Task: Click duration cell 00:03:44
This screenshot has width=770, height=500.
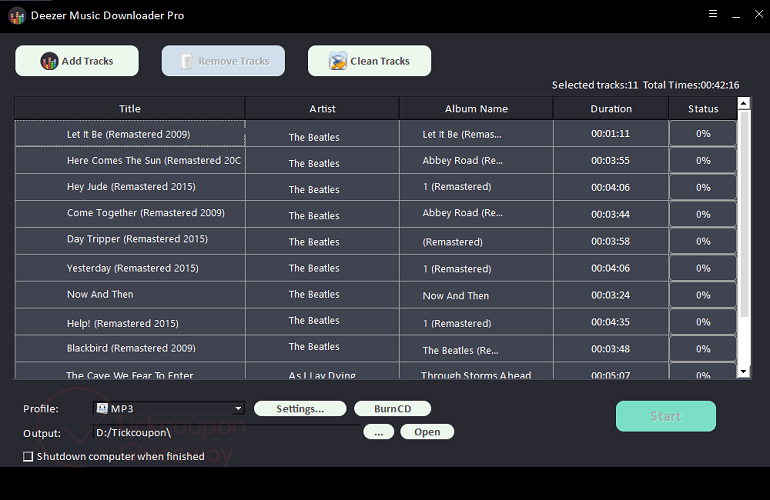Action: point(611,214)
